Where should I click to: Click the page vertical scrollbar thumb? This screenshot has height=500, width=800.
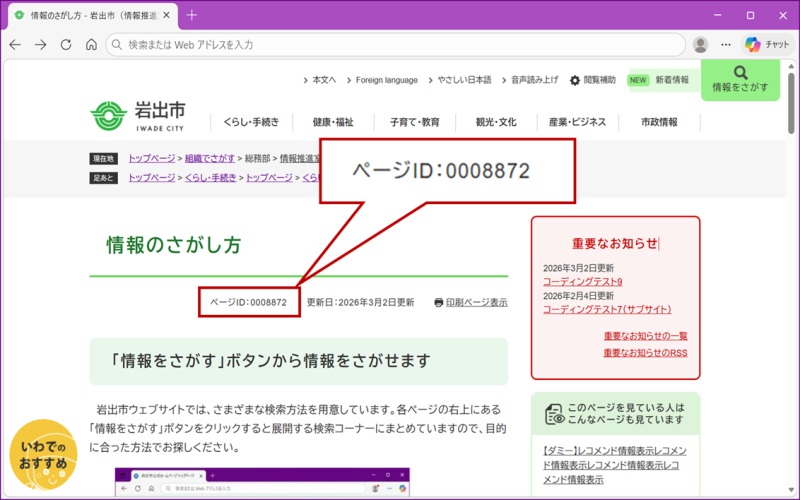coord(791,103)
